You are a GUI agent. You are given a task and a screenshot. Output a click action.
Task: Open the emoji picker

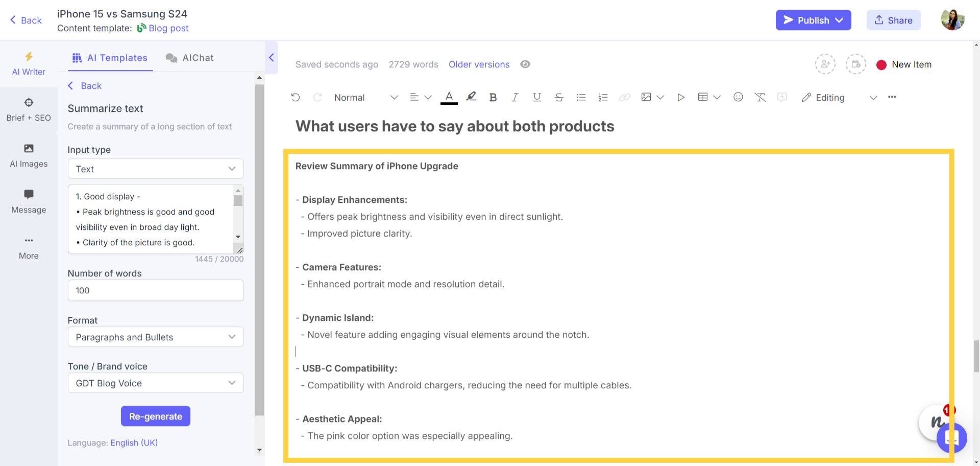point(738,97)
